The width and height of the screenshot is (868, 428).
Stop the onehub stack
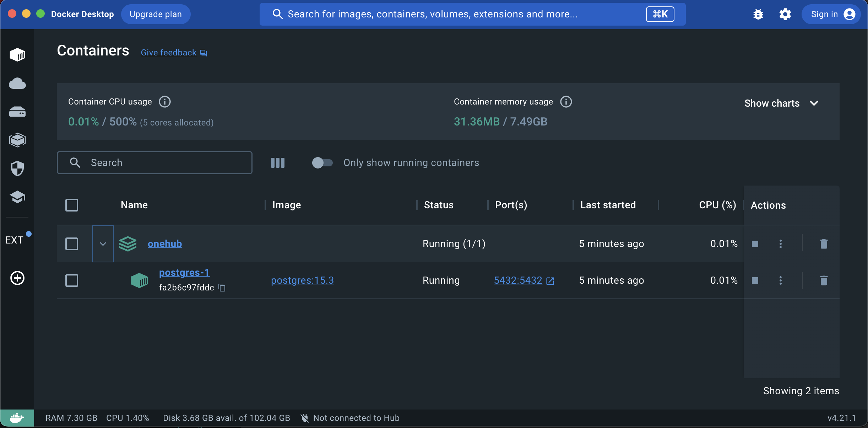[x=755, y=244]
